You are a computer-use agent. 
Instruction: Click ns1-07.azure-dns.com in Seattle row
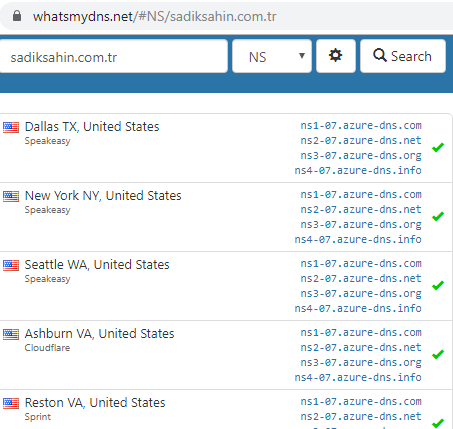click(361, 264)
